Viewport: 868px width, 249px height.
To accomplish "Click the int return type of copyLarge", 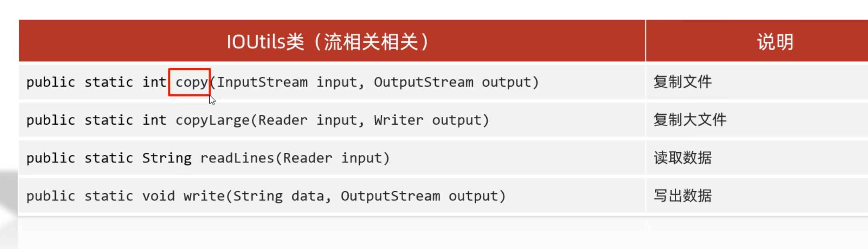I will (154, 120).
